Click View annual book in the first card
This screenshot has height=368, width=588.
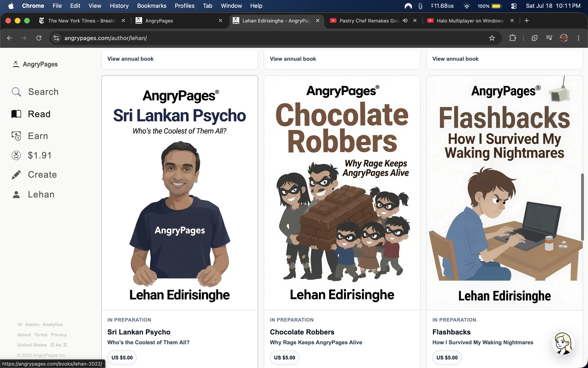click(x=130, y=59)
